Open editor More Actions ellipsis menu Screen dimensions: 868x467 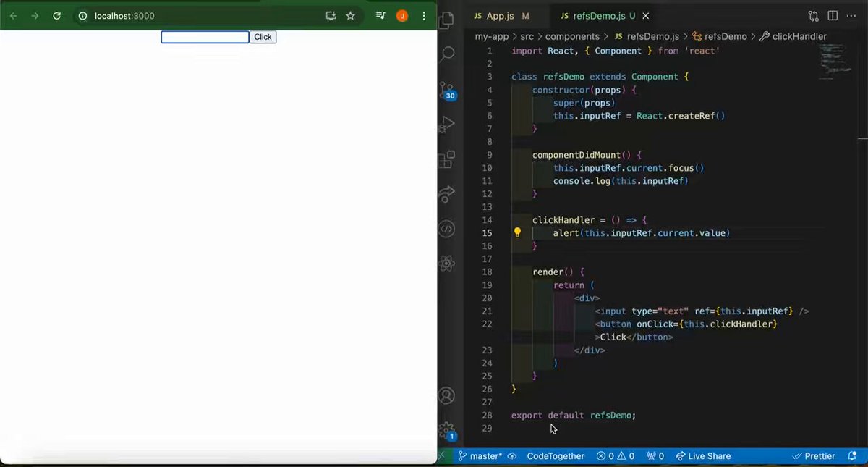click(852, 16)
